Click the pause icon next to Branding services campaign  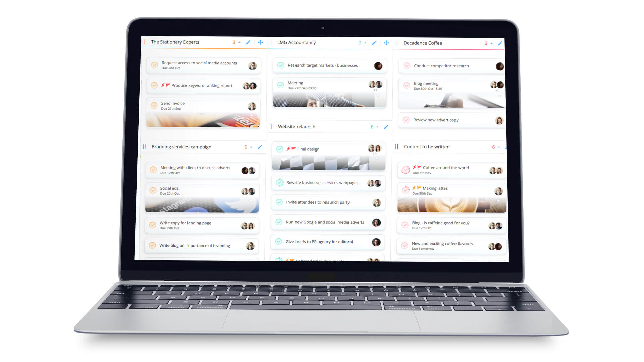click(x=146, y=147)
